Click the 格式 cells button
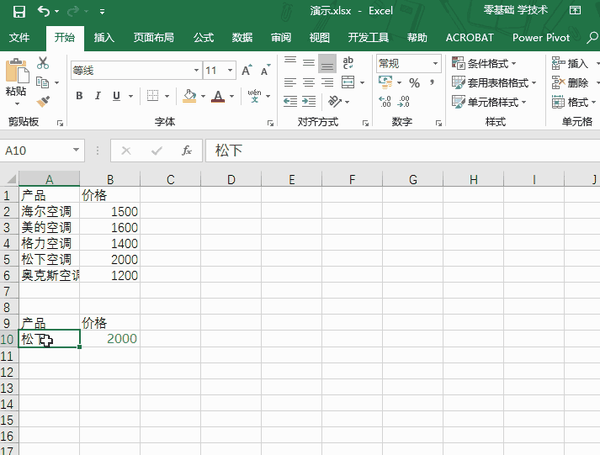 (x=570, y=102)
